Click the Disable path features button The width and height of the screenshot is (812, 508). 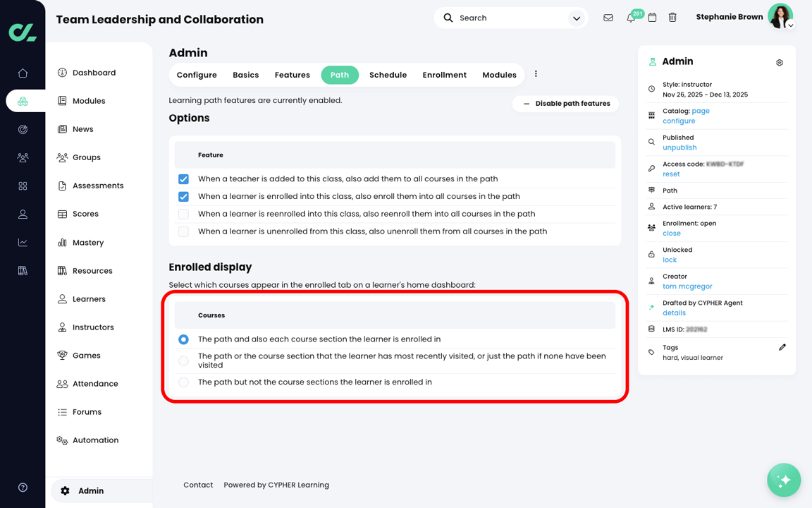pyautogui.click(x=565, y=103)
